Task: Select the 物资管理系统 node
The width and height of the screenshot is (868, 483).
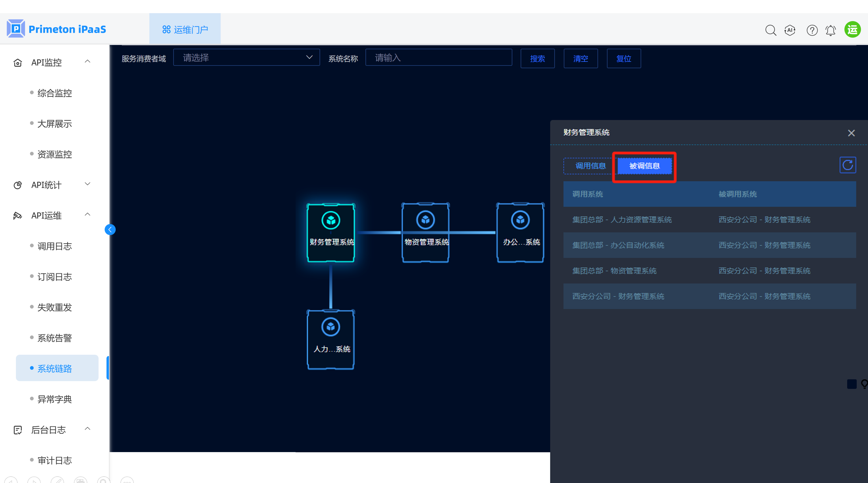Action: click(426, 232)
